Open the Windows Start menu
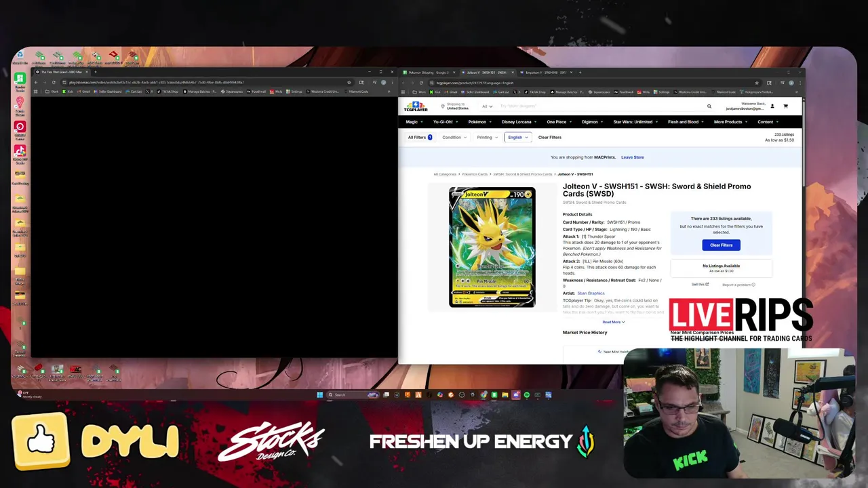868x488 pixels. [x=319, y=394]
